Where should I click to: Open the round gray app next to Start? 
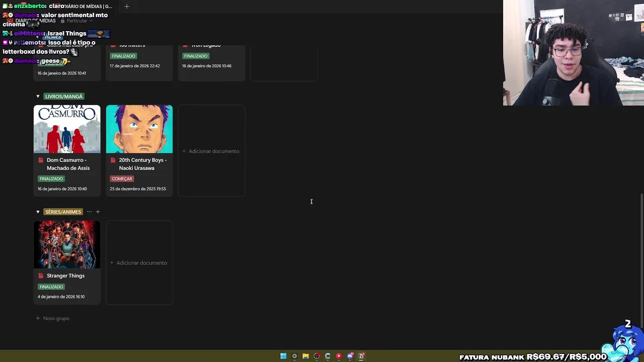click(294, 356)
